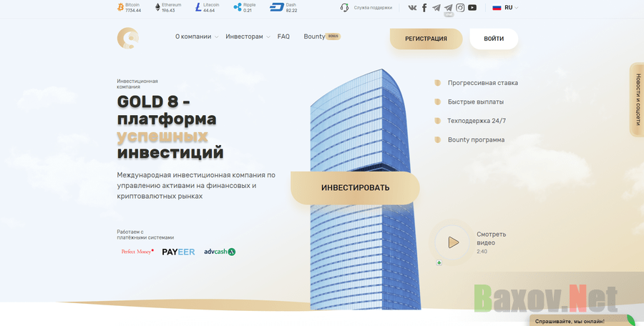Click the small green download icon
The height and width of the screenshot is (326, 644).
click(x=439, y=263)
